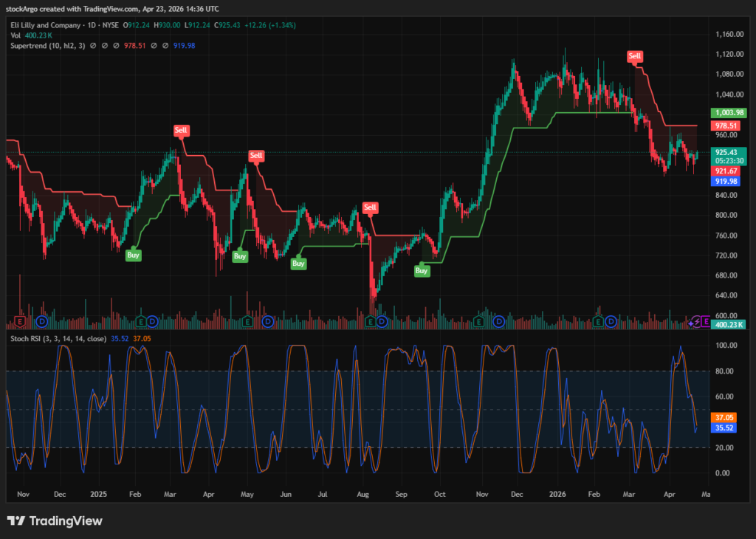Click the Buy signal label in June 2025

(298, 264)
